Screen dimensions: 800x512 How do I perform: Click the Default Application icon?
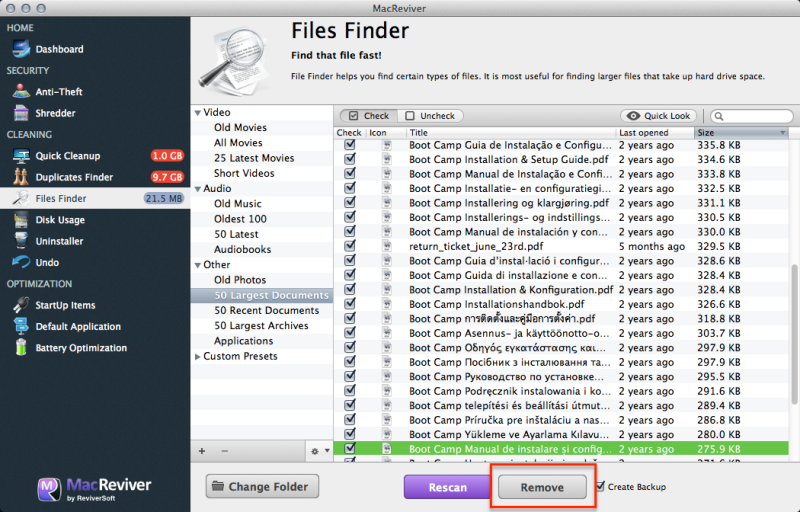coord(21,326)
